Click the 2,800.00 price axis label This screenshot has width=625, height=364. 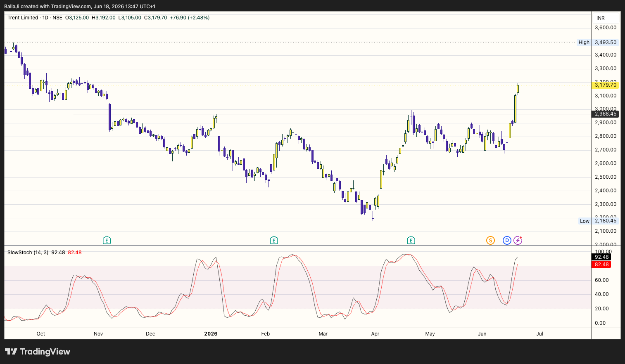[606, 136]
